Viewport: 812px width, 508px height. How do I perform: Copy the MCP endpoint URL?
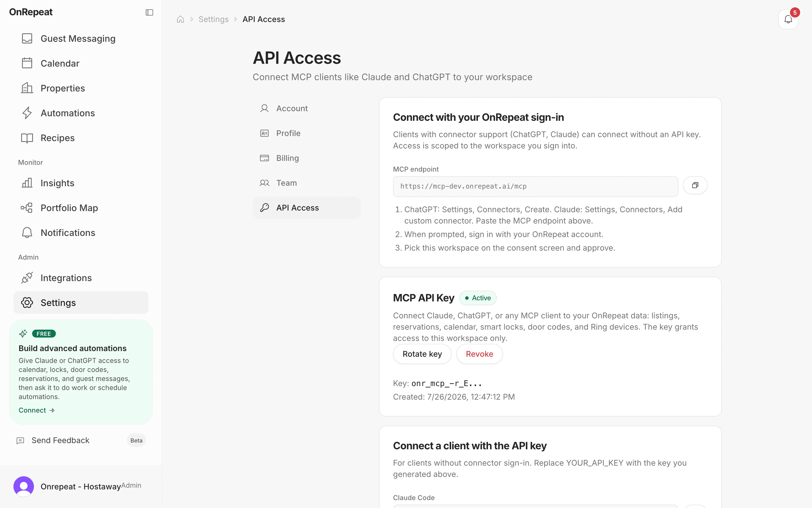[695, 185]
